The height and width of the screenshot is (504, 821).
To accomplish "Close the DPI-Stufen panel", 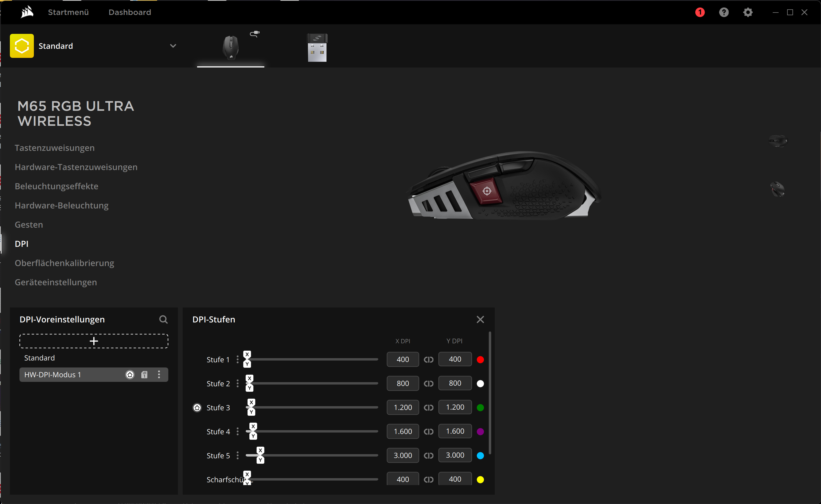I will (480, 319).
